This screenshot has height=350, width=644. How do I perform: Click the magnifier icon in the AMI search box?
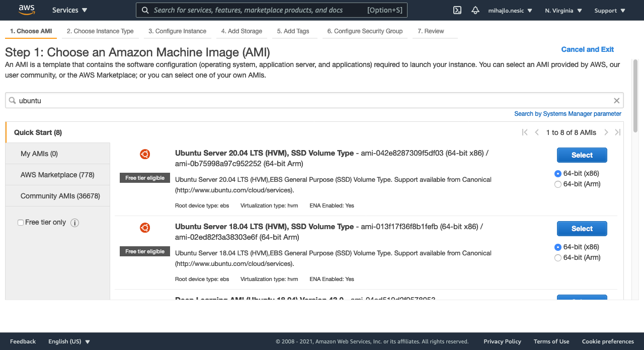click(x=13, y=100)
